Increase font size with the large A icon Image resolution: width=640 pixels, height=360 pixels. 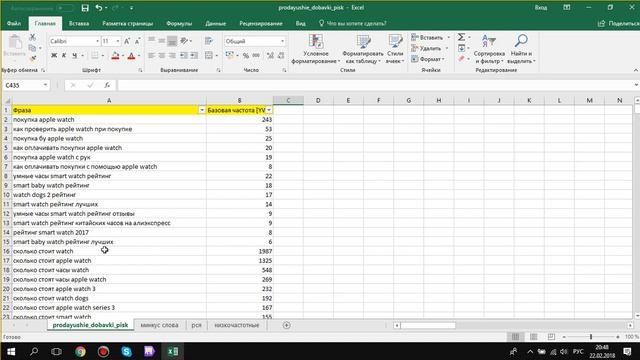click(x=127, y=41)
